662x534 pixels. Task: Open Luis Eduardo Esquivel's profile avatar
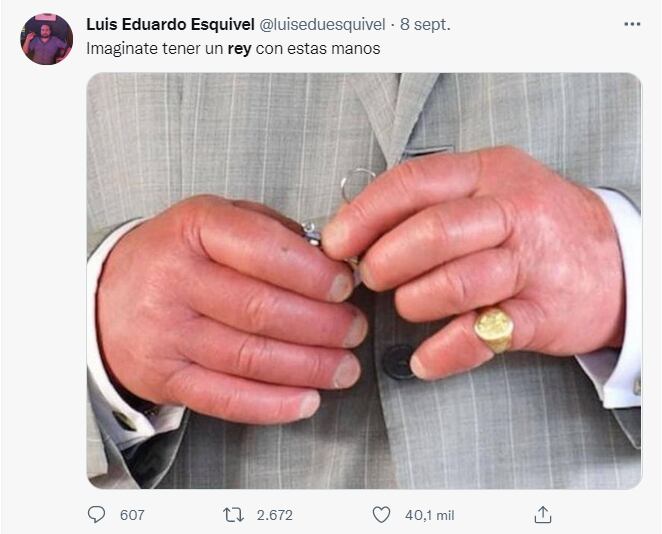tap(46, 39)
